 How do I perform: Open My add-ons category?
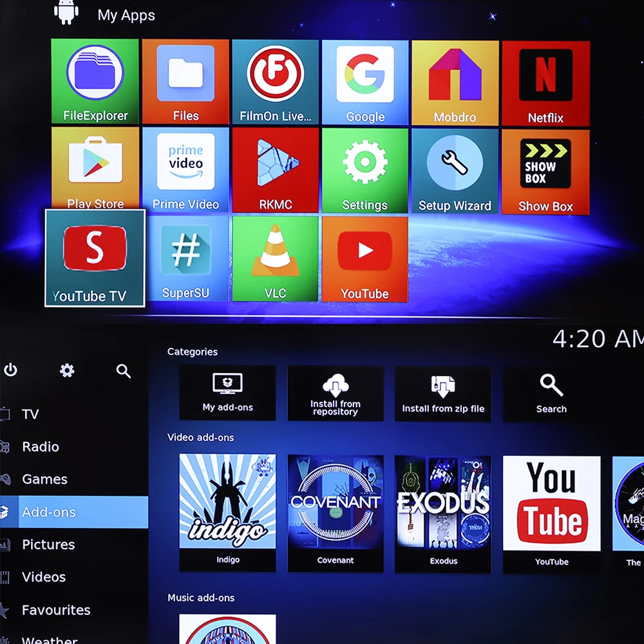[x=227, y=393]
